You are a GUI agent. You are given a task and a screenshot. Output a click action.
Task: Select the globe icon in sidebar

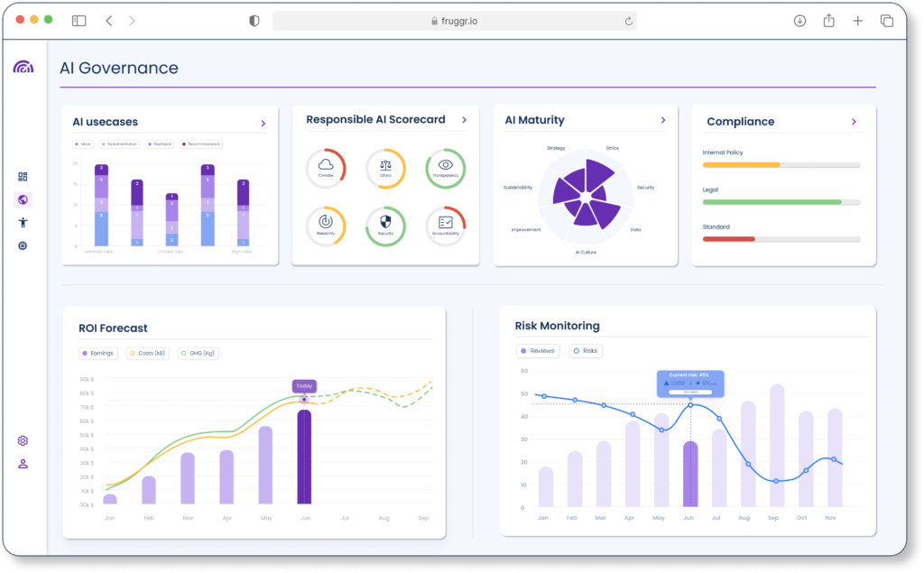(23, 199)
